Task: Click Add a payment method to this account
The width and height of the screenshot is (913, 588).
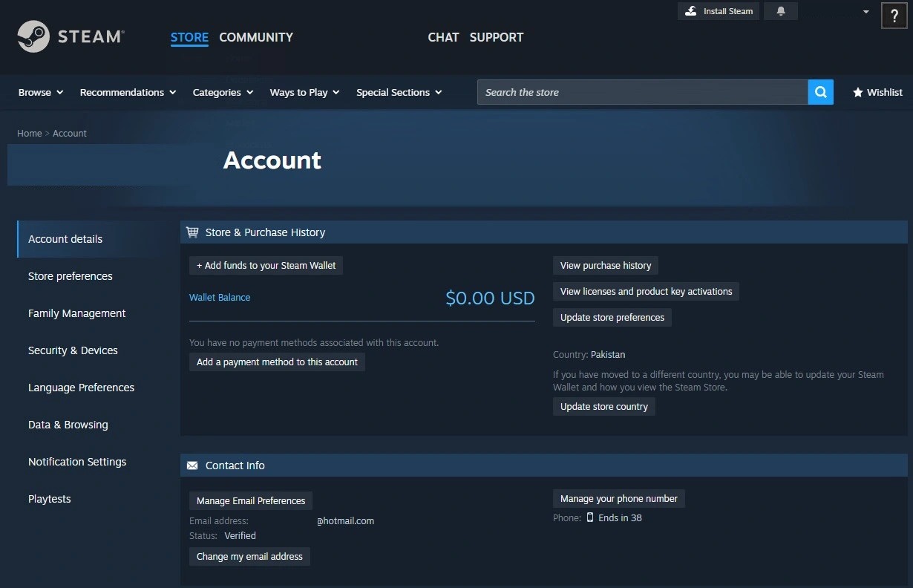Action: coord(277,362)
